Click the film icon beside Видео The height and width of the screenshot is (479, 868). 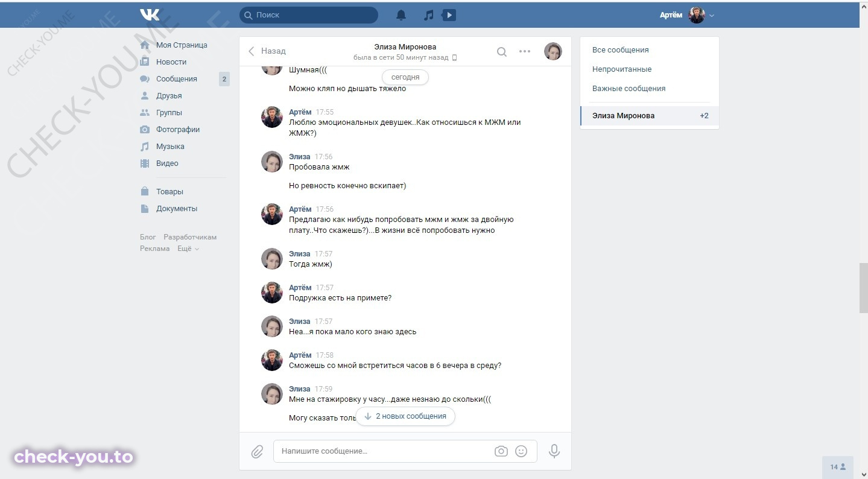click(x=145, y=163)
